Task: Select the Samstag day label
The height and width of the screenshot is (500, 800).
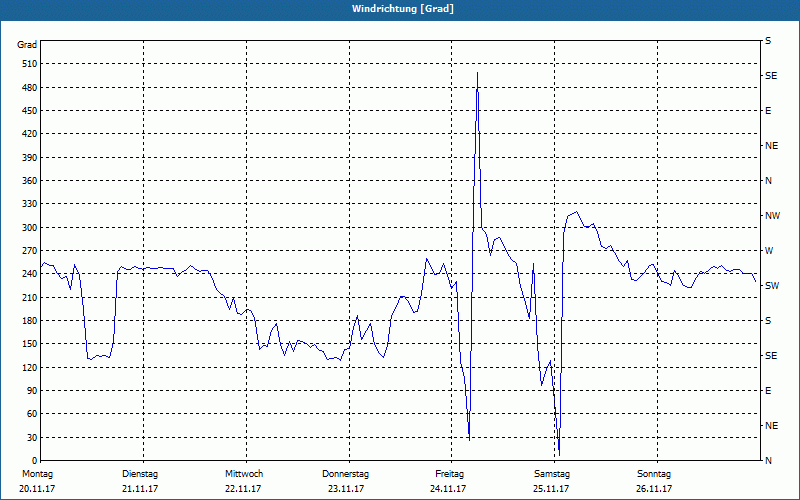Action: click(552, 474)
